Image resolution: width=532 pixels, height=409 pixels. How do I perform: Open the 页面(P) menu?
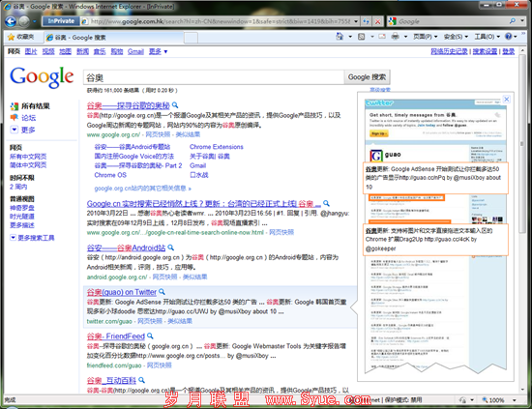pyautogui.click(x=426, y=37)
